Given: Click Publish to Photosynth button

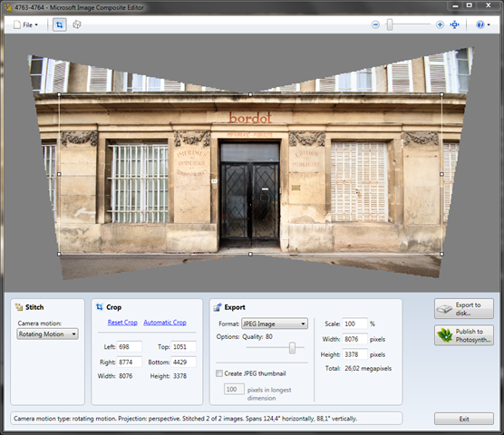Looking at the screenshot, I should 464,335.
